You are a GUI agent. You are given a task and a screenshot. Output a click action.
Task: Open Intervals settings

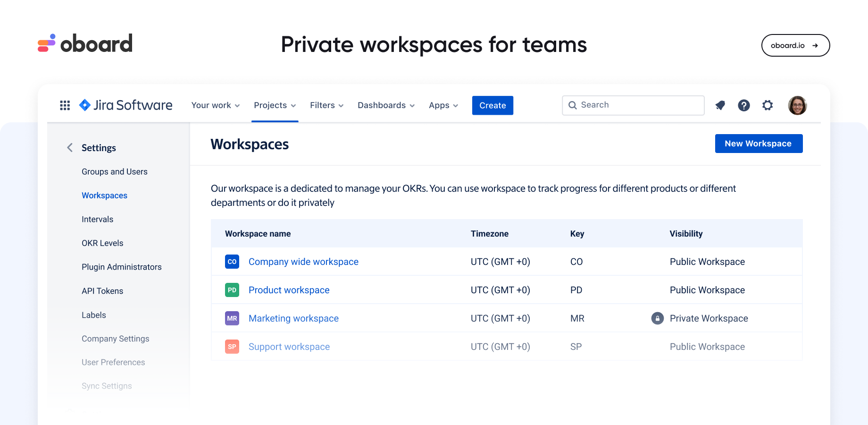click(x=97, y=220)
